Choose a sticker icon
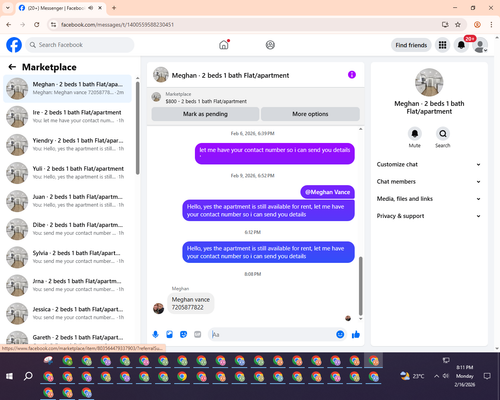The height and width of the screenshot is (400, 500). point(183,334)
